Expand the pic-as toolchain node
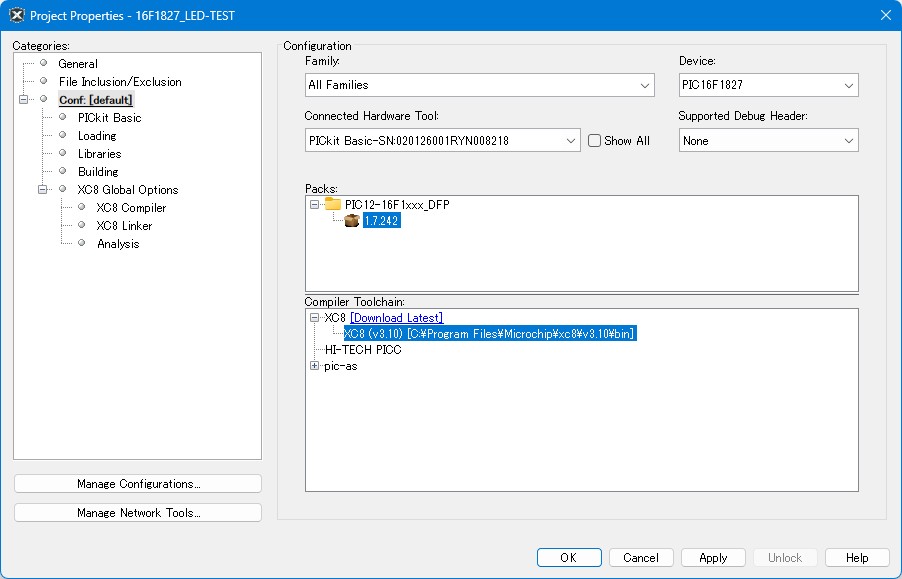 point(314,366)
